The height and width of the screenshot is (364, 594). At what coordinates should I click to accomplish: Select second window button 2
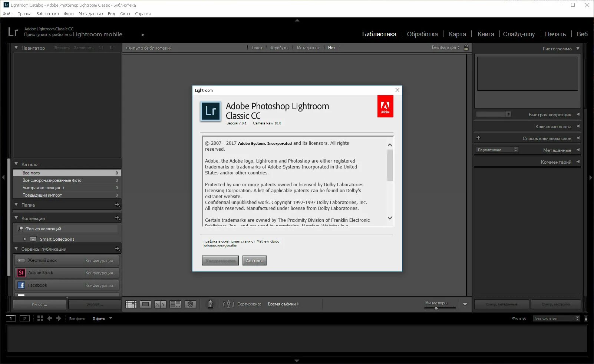point(24,318)
